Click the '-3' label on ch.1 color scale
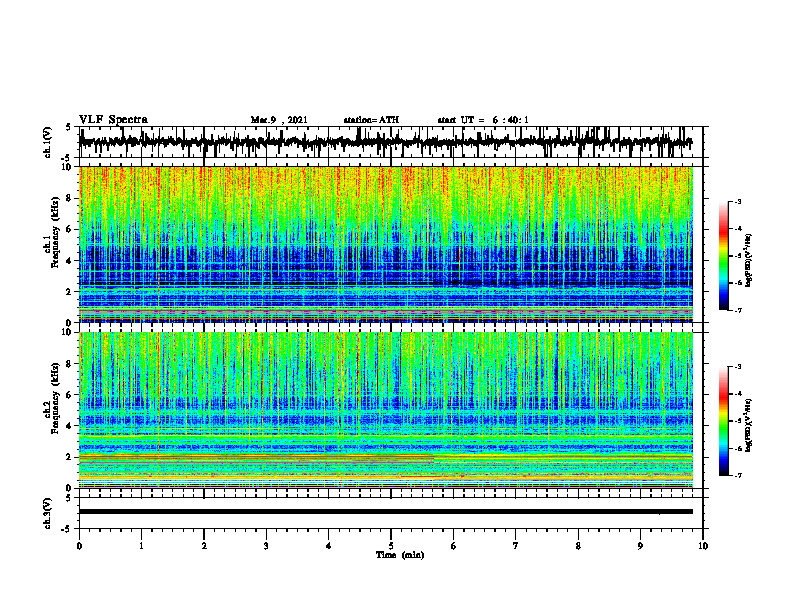This screenshot has height=612, width=792. (x=737, y=202)
